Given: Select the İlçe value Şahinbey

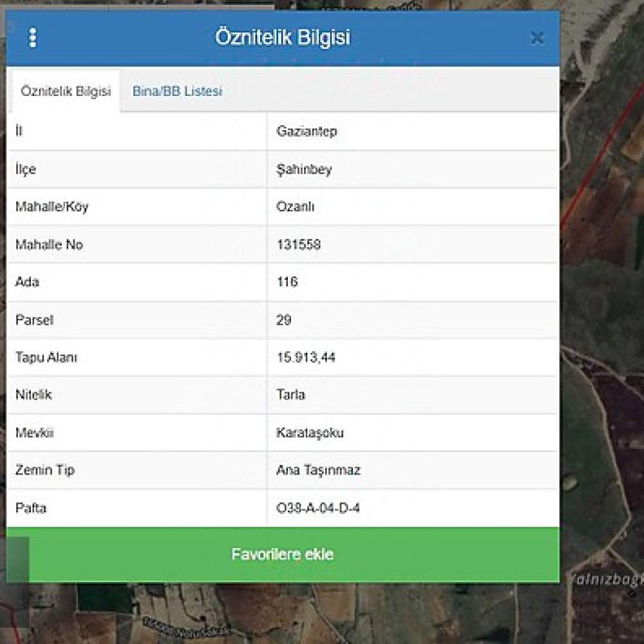Looking at the screenshot, I should tap(304, 169).
